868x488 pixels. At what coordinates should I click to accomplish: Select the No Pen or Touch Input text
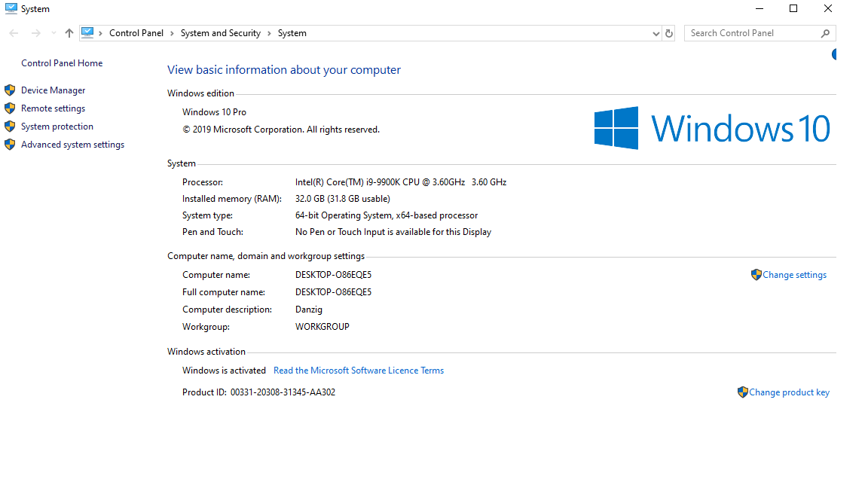(393, 232)
